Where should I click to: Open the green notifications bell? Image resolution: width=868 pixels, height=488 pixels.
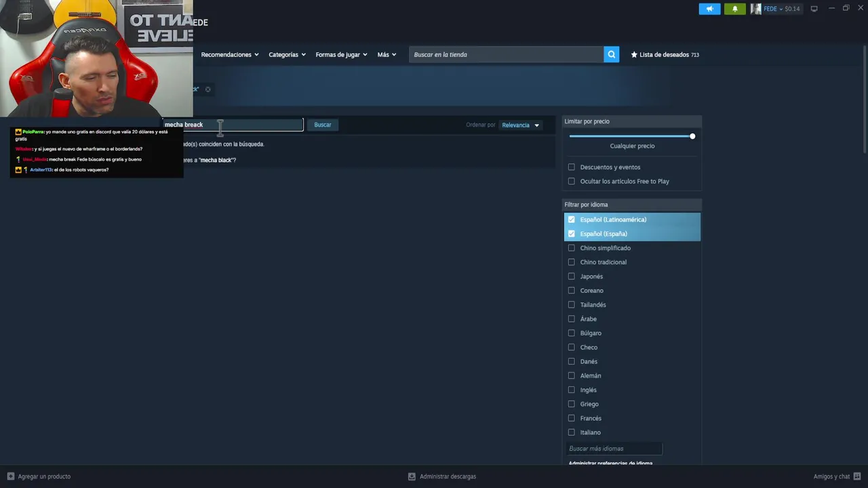pos(734,9)
